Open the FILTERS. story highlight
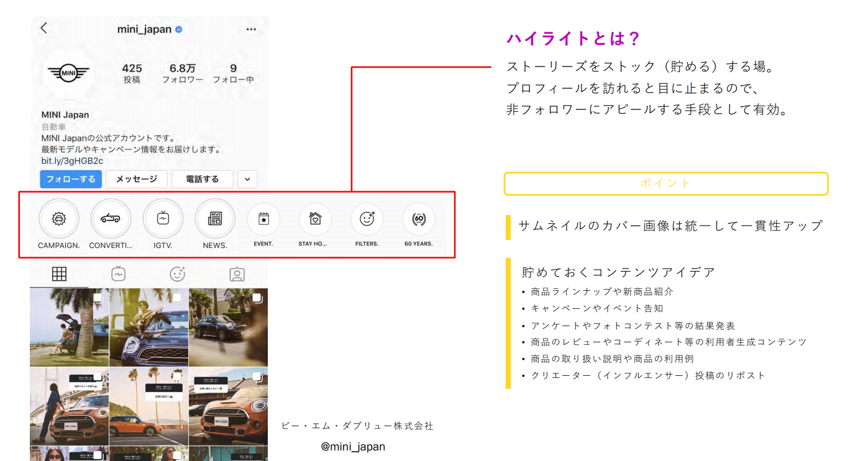Image resolution: width=868 pixels, height=461 pixels. point(367,219)
